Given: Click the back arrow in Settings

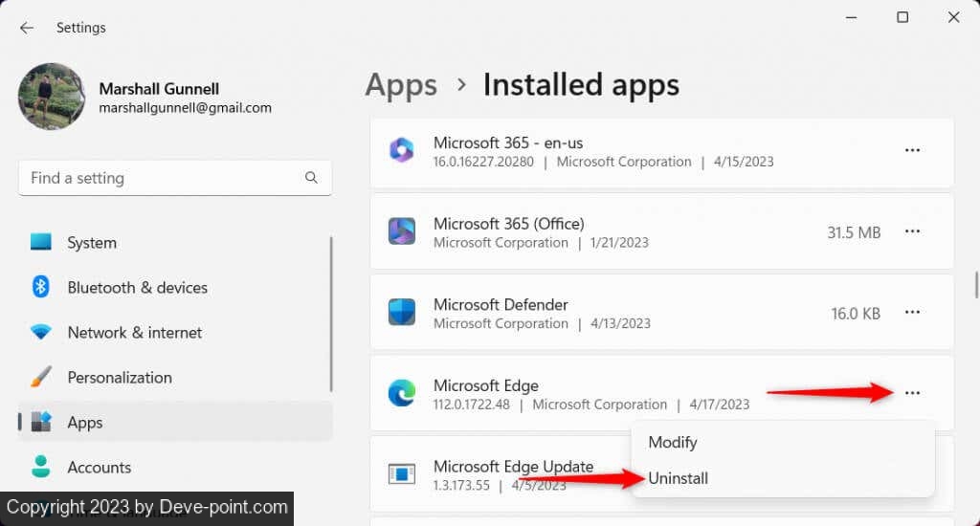Looking at the screenshot, I should (27, 28).
